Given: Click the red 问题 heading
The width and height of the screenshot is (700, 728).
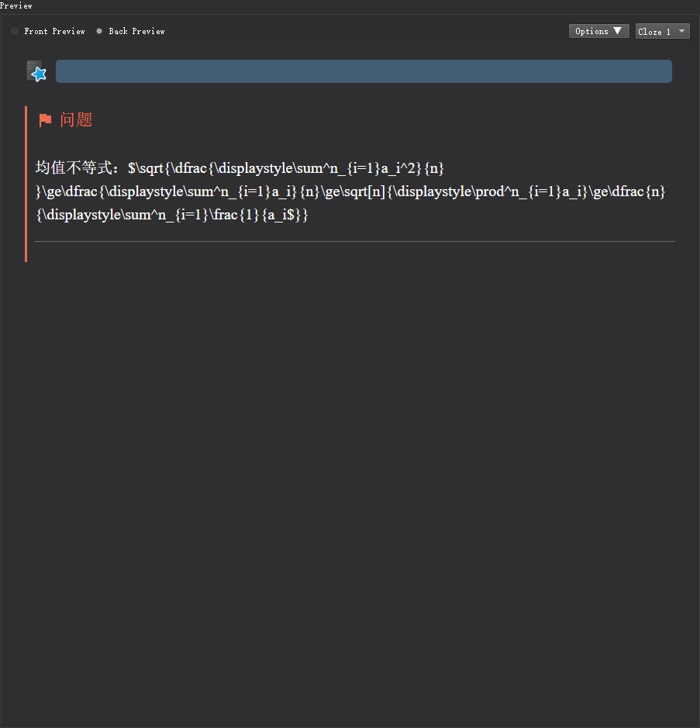Looking at the screenshot, I should point(76,120).
